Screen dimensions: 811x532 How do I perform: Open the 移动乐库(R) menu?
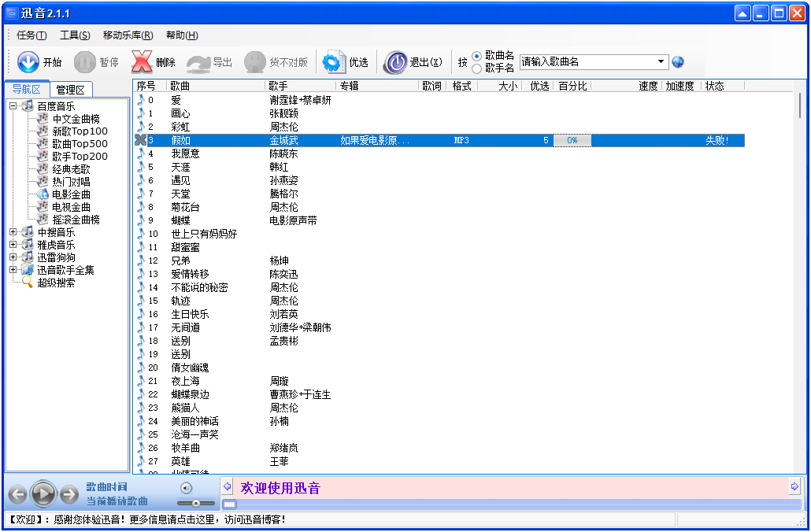point(128,35)
